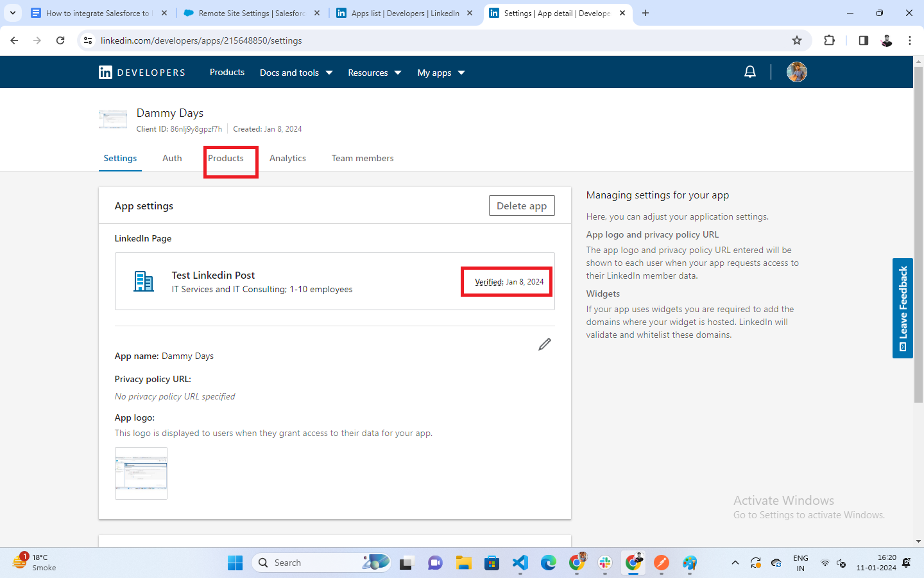Show hidden system tray icons
924x578 pixels.
pyautogui.click(x=735, y=563)
